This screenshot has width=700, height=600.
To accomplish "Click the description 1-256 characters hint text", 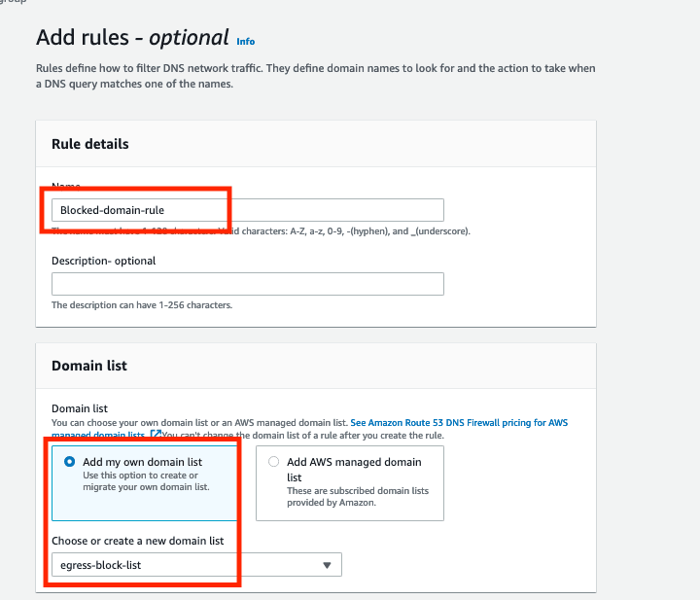I will 142,305.
